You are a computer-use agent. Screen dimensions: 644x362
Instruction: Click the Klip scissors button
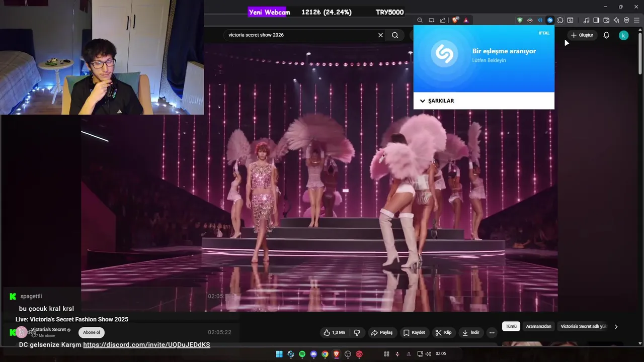[443, 332]
